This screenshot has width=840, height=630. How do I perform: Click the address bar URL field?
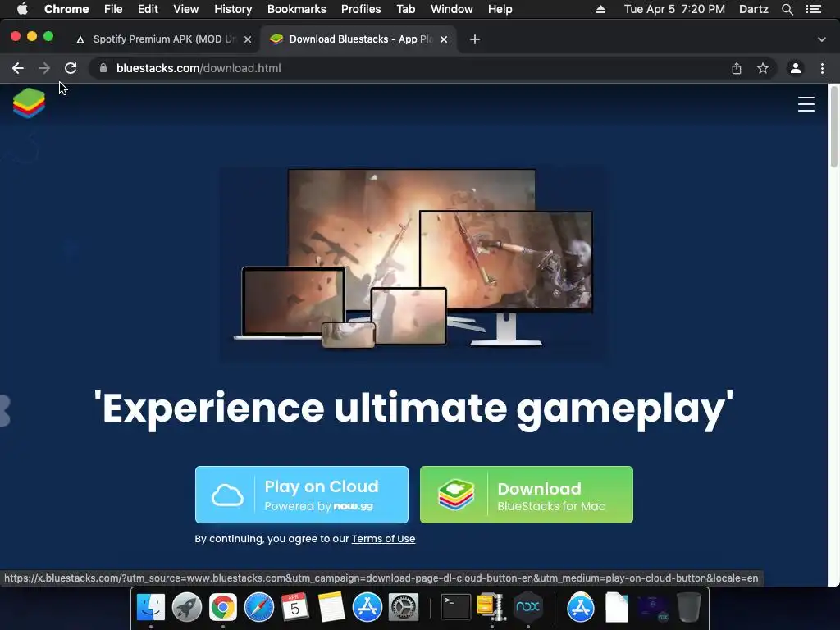413,68
